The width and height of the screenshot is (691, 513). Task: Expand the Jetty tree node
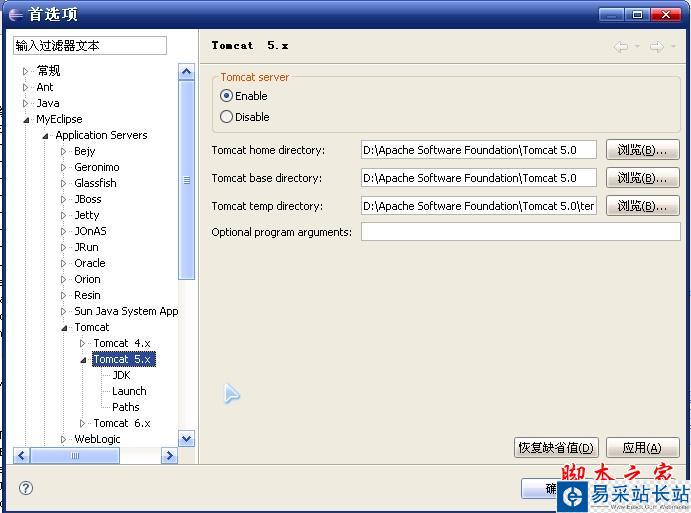(x=63, y=216)
